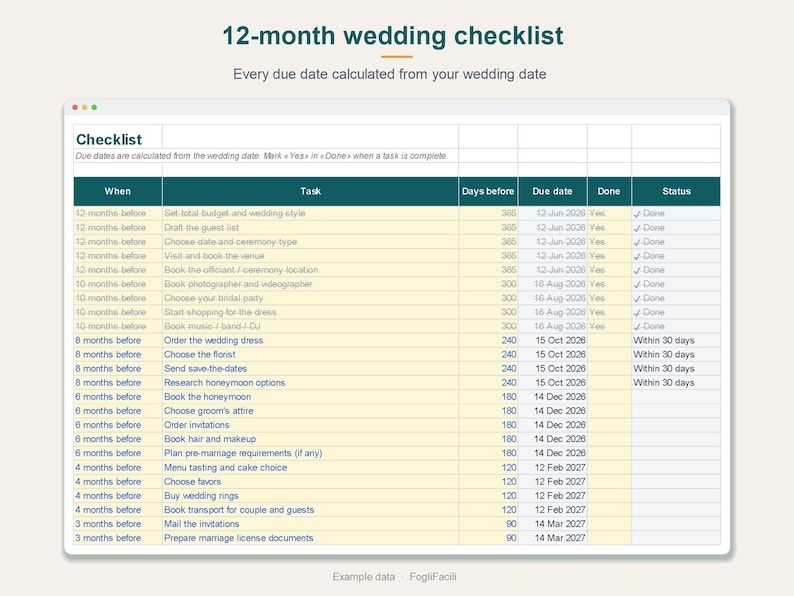Image resolution: width=794 pixels, height=596 pixels.
Task: Select task 'Choose groom's attire'
Action: [310, 411]
